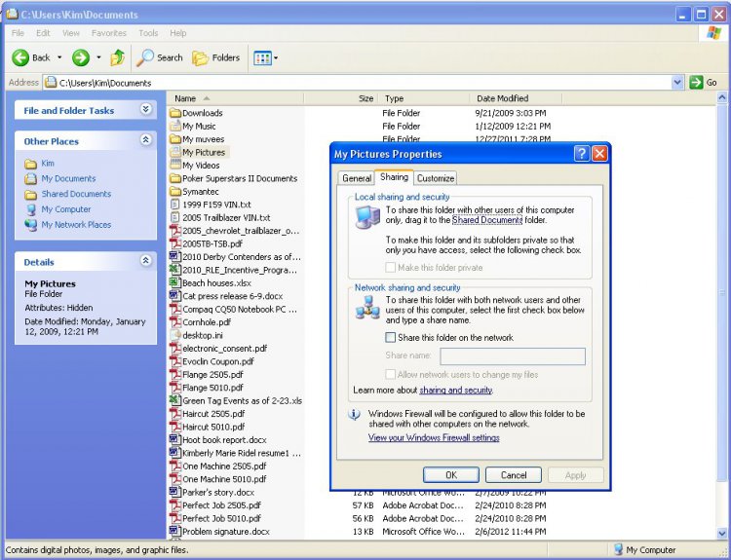Open the Shared Documents link in dialog
The height and width of the screenshot is (560, 731).
487,220
